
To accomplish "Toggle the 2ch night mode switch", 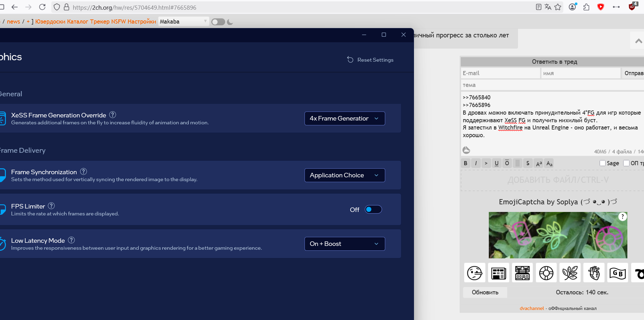I will click(218, 22).
